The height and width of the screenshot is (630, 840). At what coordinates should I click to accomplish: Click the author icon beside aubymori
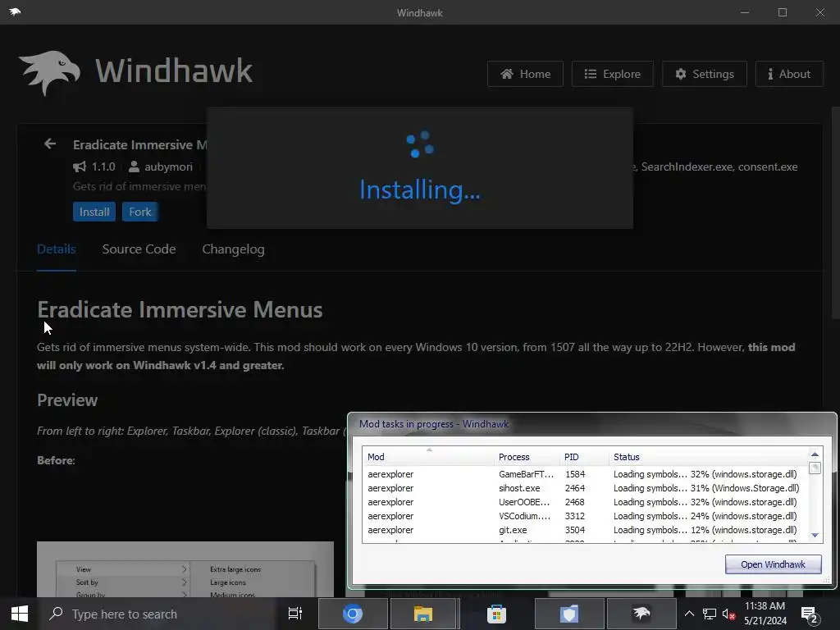134,167
